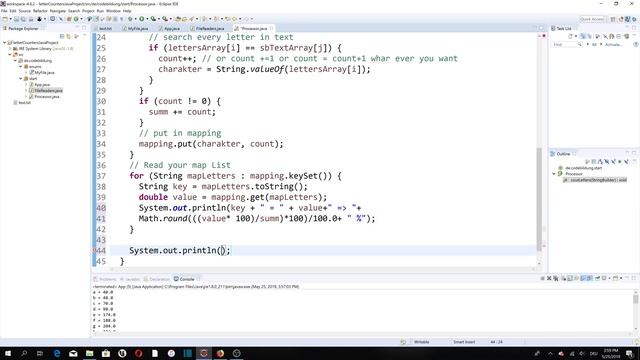
Task: Open the Window menu
Action: [113, 11]
